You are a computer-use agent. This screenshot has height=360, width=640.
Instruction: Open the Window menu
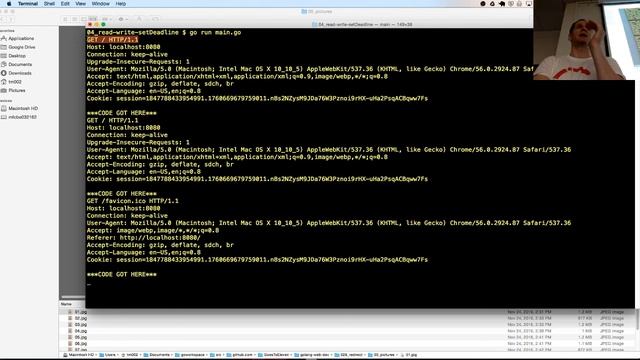tap(100, 4)
